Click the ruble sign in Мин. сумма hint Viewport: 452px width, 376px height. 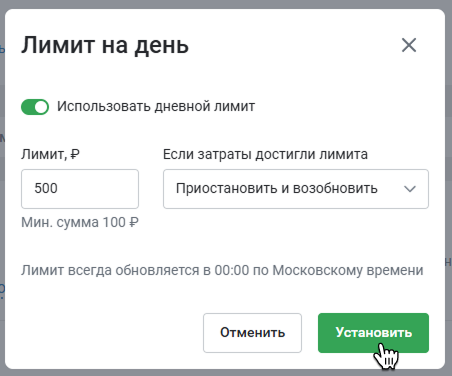click(134, 222)
